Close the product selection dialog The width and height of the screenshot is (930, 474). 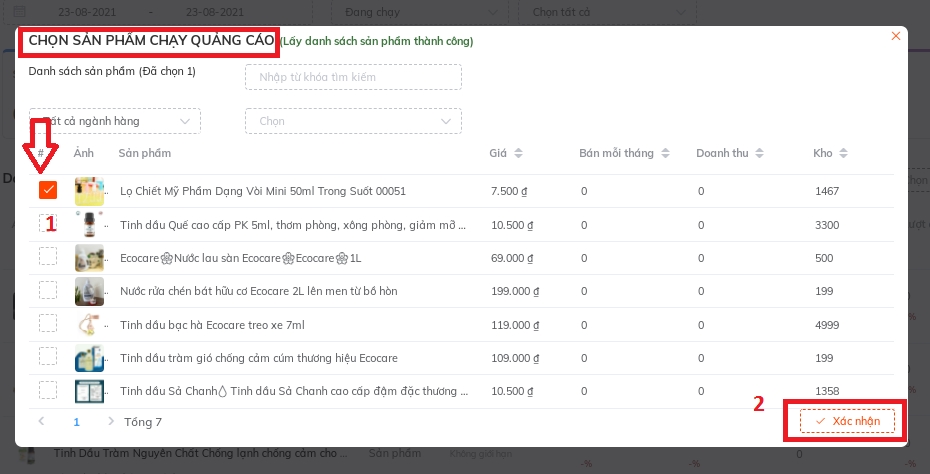[x=895, y=37]
